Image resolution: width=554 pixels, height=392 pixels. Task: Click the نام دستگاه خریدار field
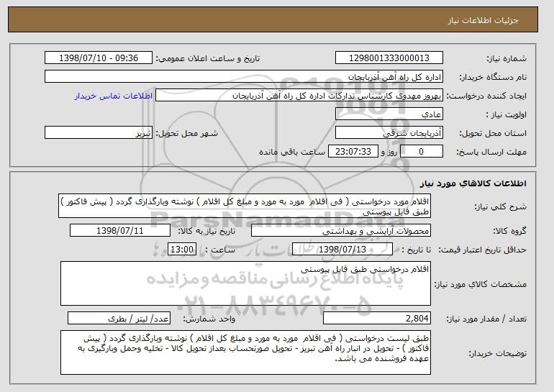click(244, 77)
